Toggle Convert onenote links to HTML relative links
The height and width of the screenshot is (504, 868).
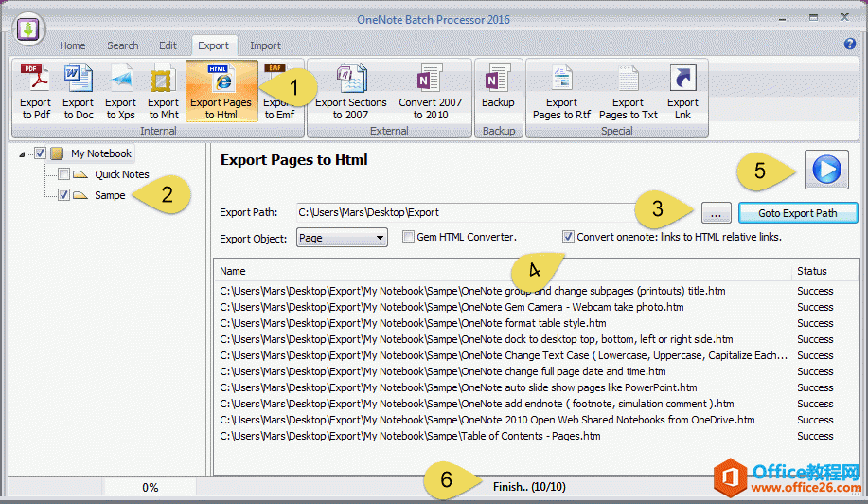point(568,237)
